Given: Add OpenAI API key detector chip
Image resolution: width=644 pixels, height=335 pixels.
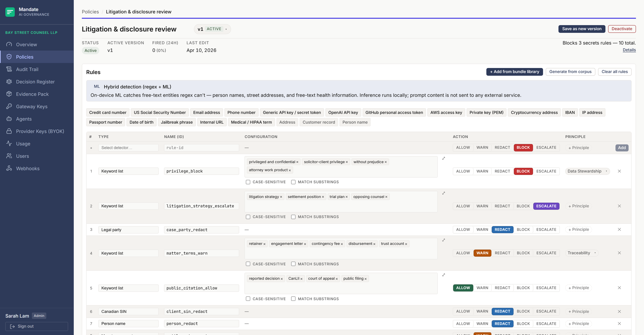Looking at the screenshot, I should pyautogui.click(x=343, y=113).
